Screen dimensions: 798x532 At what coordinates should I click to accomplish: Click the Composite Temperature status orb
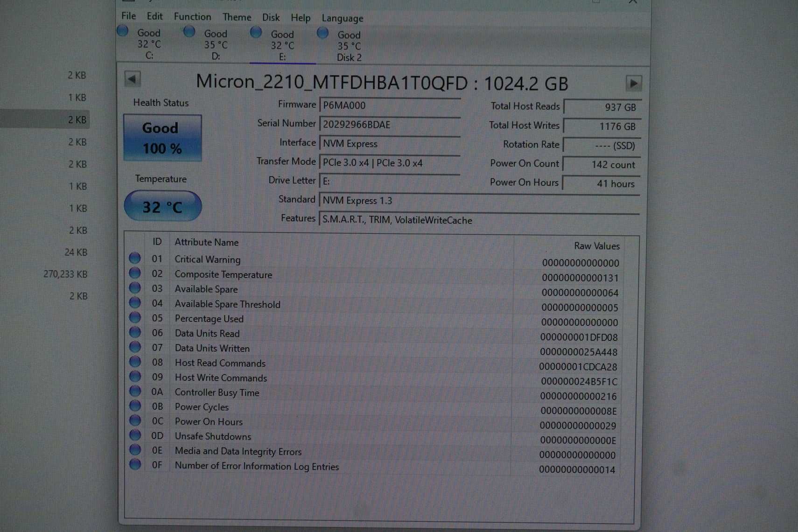coord(135,273)
